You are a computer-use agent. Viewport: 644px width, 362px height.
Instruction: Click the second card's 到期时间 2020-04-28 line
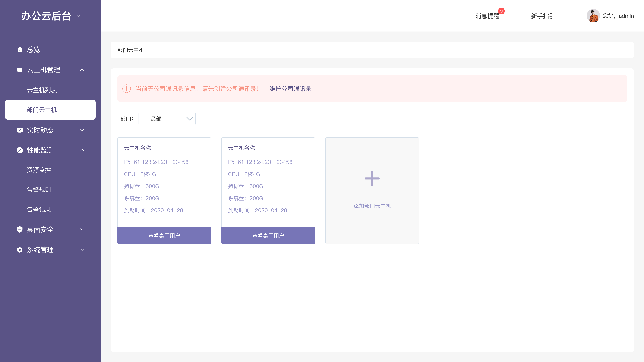[x=258, y=210]
